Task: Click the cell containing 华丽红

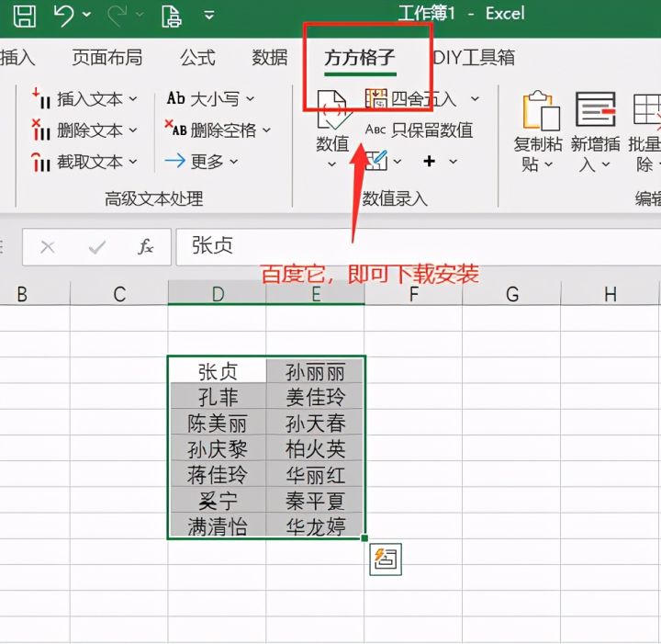Action: point(315,474)
